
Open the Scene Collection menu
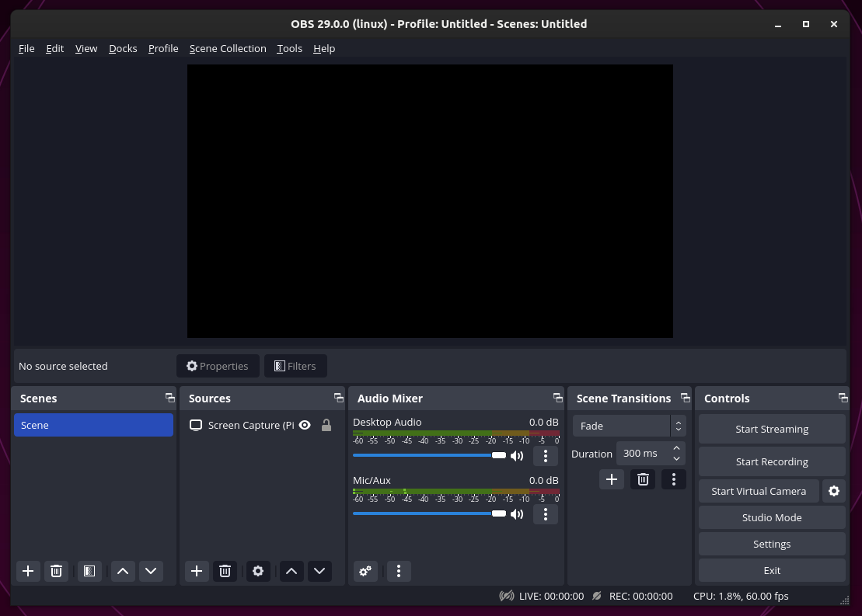[228, 48]
